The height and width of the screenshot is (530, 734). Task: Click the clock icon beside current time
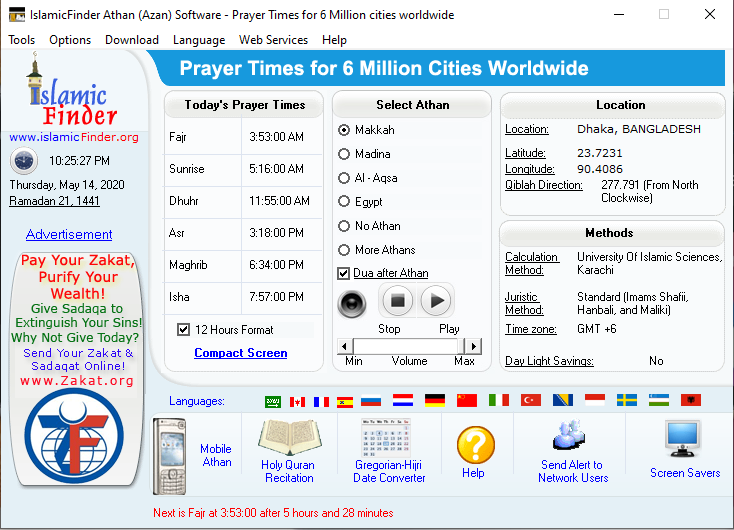[x=24, y=161]
